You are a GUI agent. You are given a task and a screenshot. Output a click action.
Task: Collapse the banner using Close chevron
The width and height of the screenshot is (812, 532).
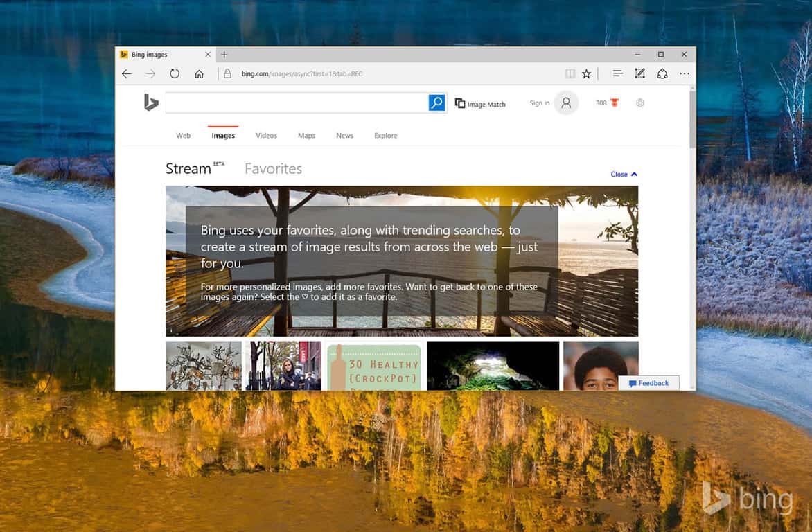624,175
